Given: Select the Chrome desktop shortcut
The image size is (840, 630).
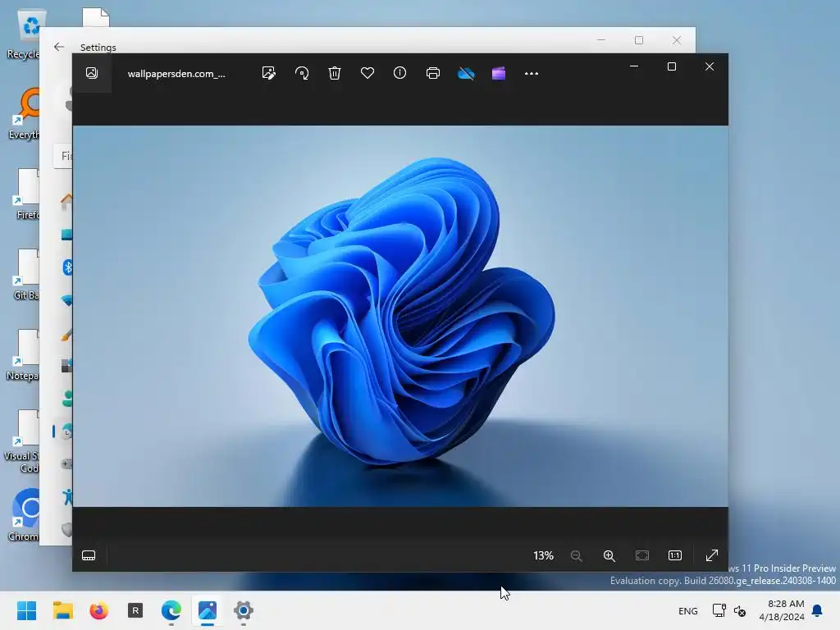Looking at the screenshot, I should point(24,515).
